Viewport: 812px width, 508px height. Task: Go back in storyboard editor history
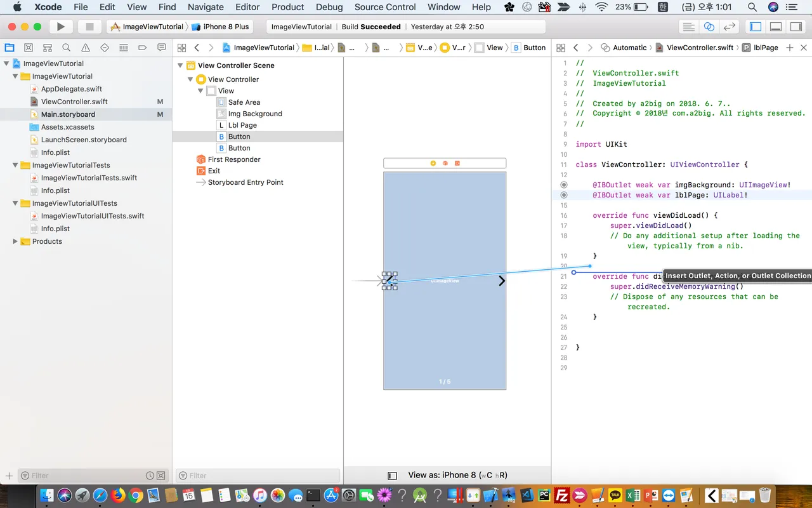197,48
